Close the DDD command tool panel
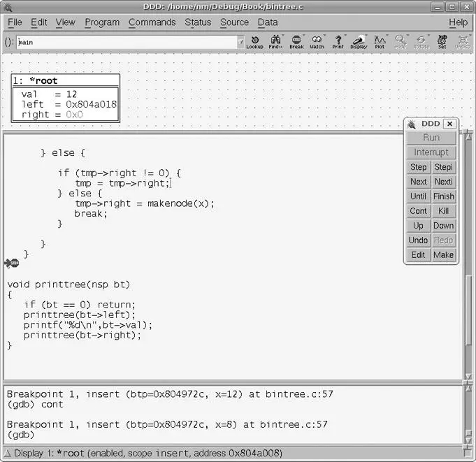 click(449, 124)
